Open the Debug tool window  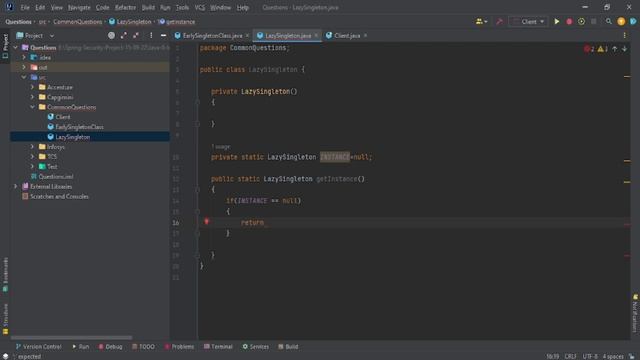pyautogui.click(x=110, y=347)
